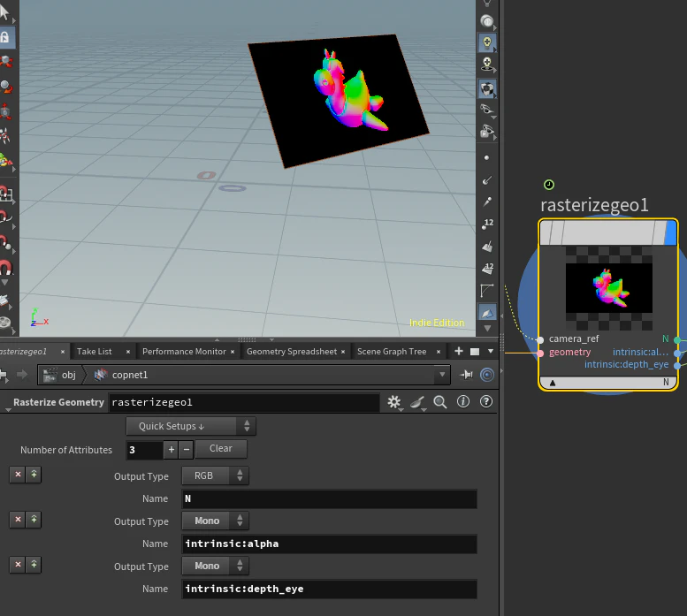Image resolution: width=687 pixels, height=616 pixels.
Task: Toggle grid snapping magnet icon
Action: (x=5, y=194)
